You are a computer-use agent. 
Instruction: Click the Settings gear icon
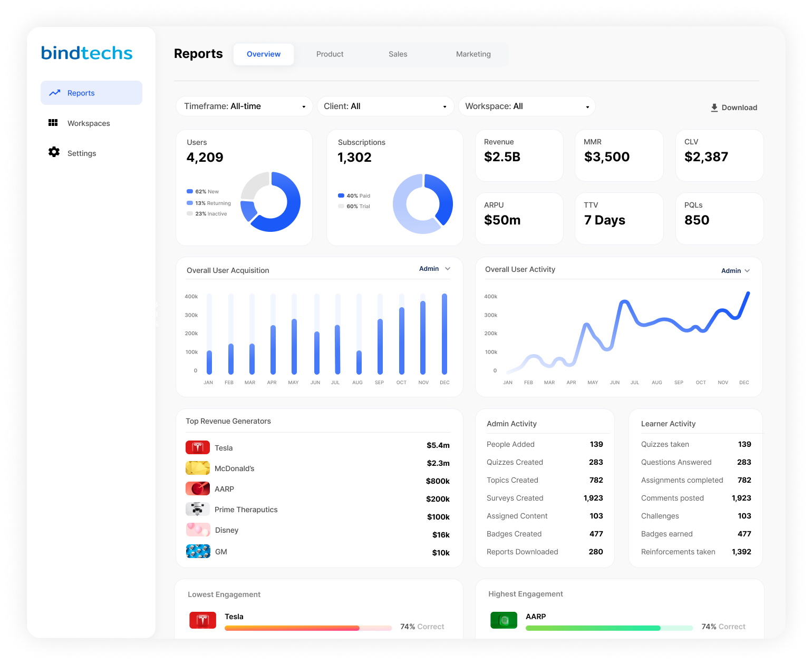(x=53, y=152)
